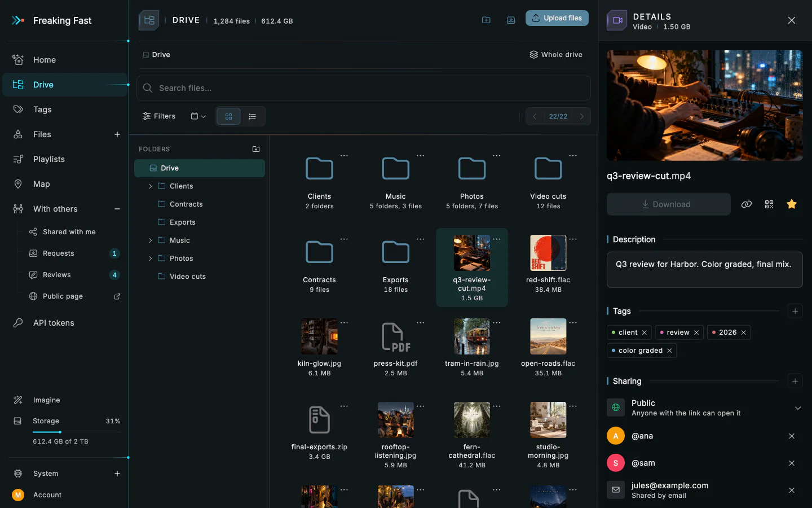Open more options for Clients folder
This screenshot has height=508, width=812.
point(344,156)
